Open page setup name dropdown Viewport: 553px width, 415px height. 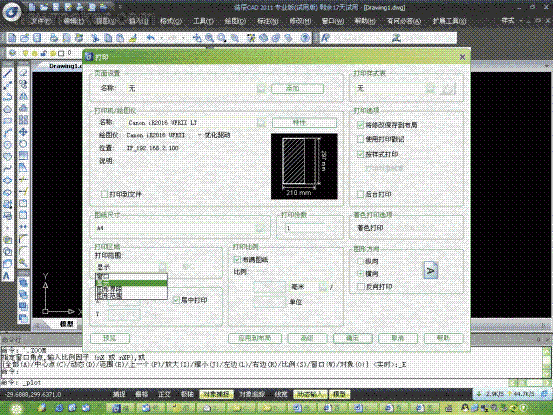click(261, 88)
